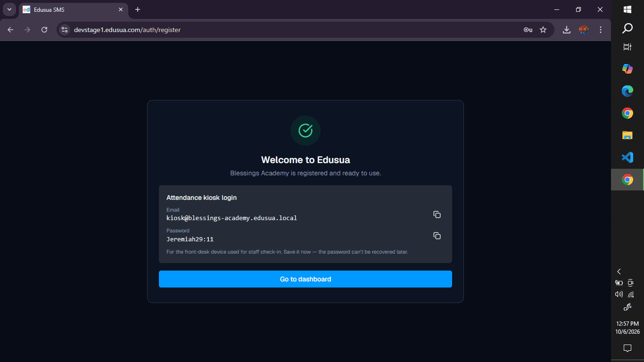View site information for devstage1.edusua.com

[65, 30]
